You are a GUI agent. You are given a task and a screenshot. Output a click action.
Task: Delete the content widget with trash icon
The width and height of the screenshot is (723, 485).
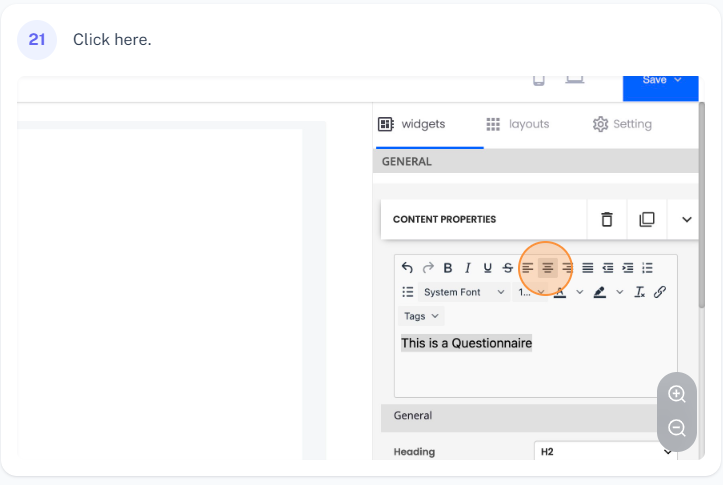pyautogui.click(x=607, y=219)
